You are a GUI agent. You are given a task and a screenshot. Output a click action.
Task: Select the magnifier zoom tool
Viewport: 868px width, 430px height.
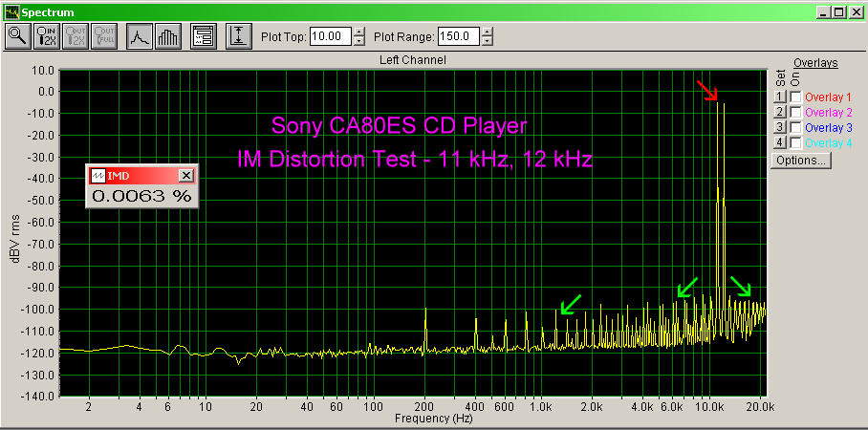[x=17, y=36]
